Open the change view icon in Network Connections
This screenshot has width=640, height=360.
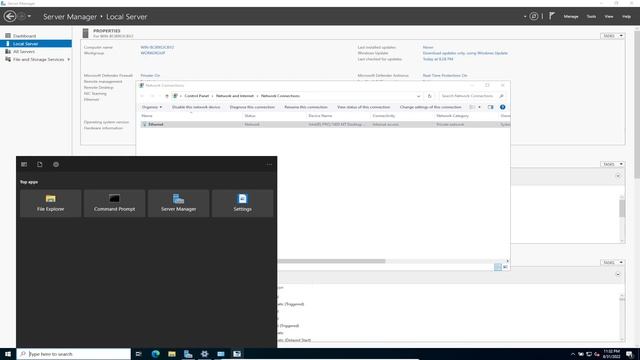(x=472, y=107)
